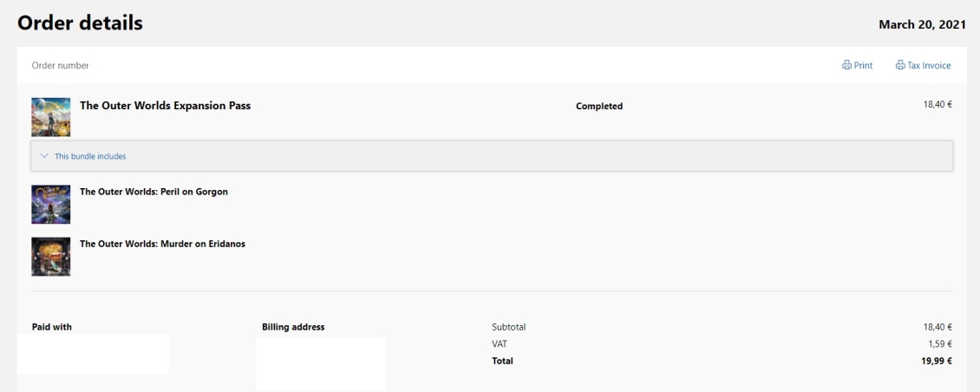Click the 18,40 € price on the Expansion Pass row

click(x=938, y=104)
